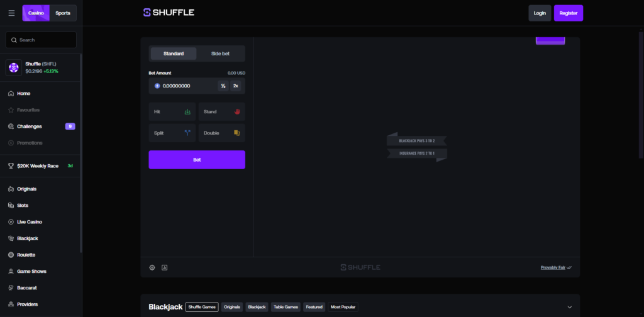The width and height of the screenshot is (644, 317).
Task: Click the Providers sidebar icon
Action: click(x=11, y=304)
